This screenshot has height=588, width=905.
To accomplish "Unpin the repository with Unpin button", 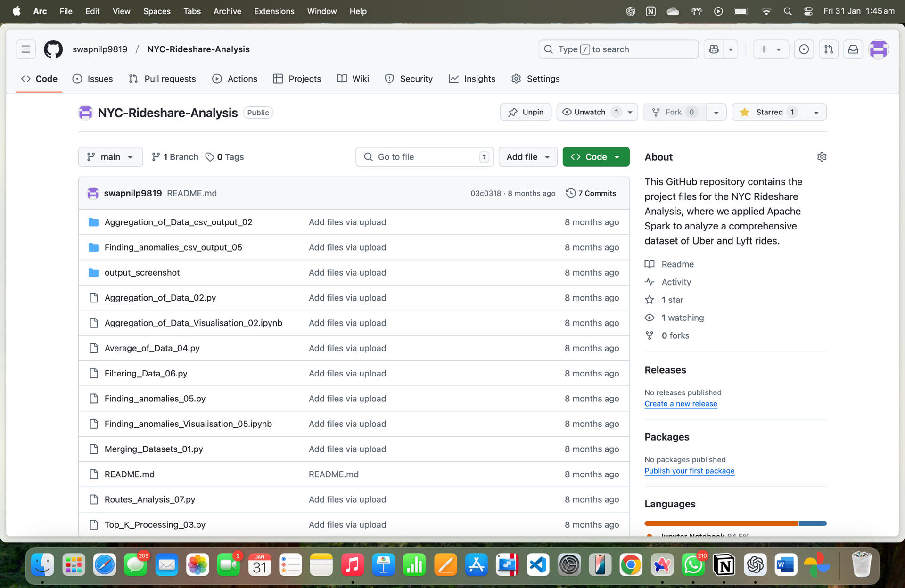I will [526, 112].
